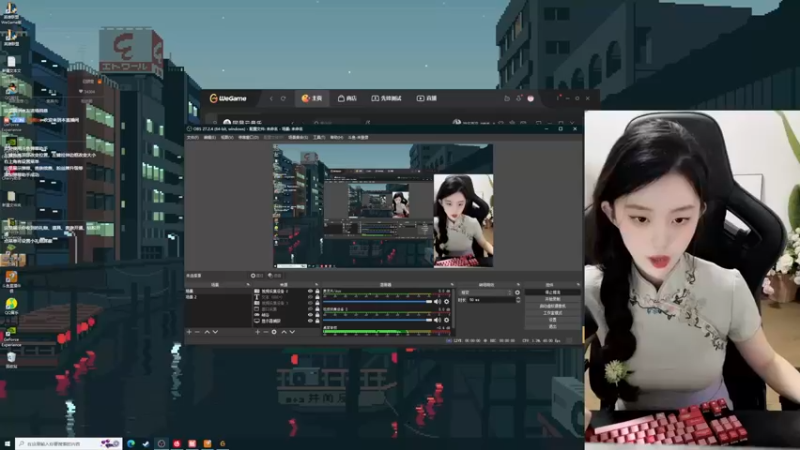Open Windows Start menu
The height and width of the screenshot is (450, 800).
coord(7,443)
